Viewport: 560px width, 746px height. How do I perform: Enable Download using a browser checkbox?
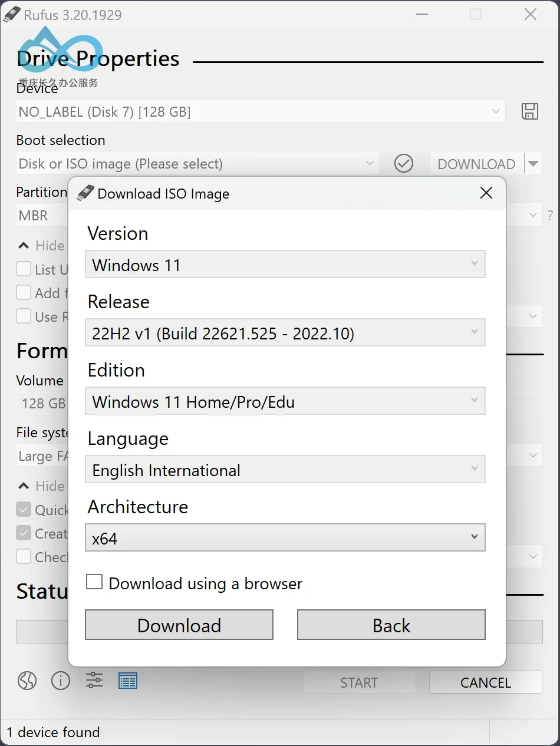point(94,582)
